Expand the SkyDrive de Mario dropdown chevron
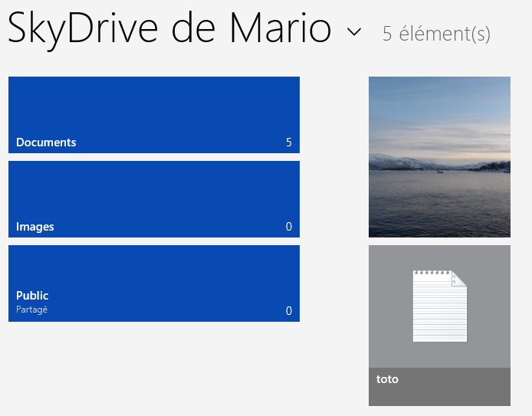 click(354, 32)
